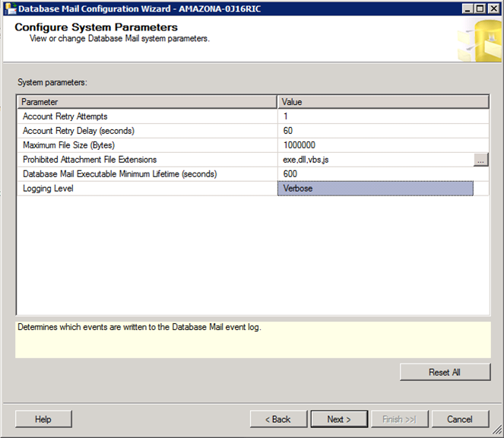504x438 pixels.
Task: Minimize the wizard window
Action: coord(468,8)
